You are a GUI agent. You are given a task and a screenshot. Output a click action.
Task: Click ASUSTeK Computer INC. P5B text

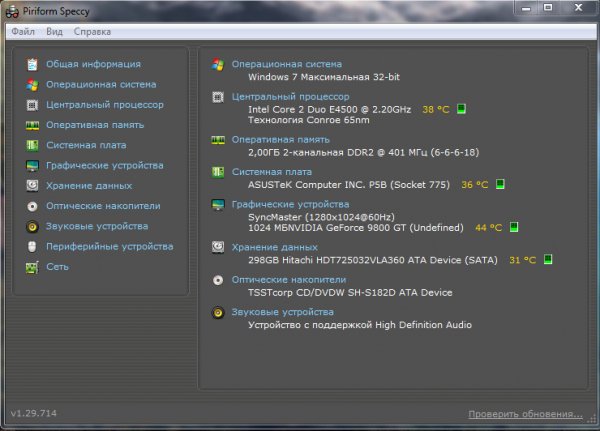(349, 185)
